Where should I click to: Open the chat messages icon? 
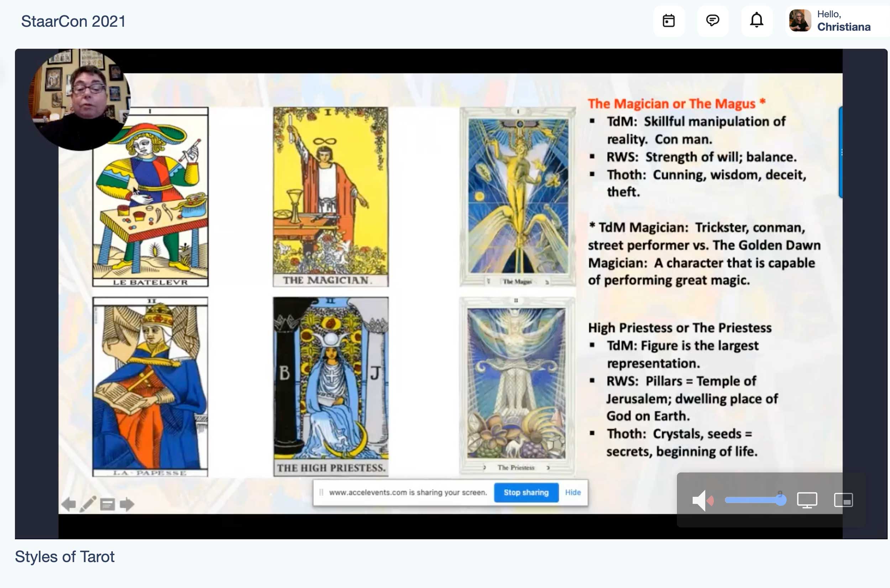pos(712,21)
